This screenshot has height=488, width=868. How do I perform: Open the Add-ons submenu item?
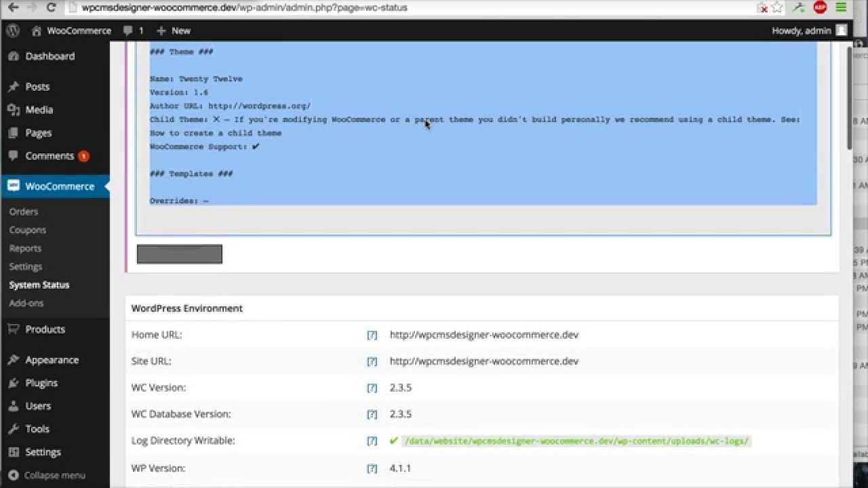click(x=26, y=303)
